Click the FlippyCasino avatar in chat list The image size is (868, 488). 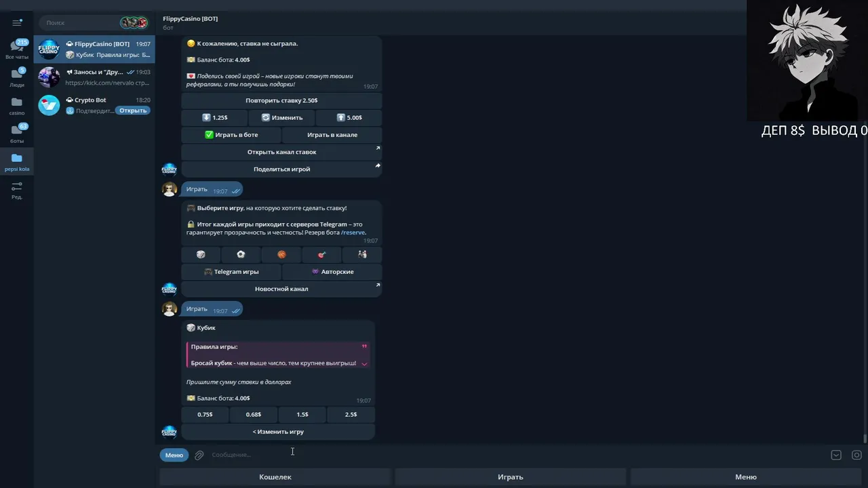coord(49,49)
